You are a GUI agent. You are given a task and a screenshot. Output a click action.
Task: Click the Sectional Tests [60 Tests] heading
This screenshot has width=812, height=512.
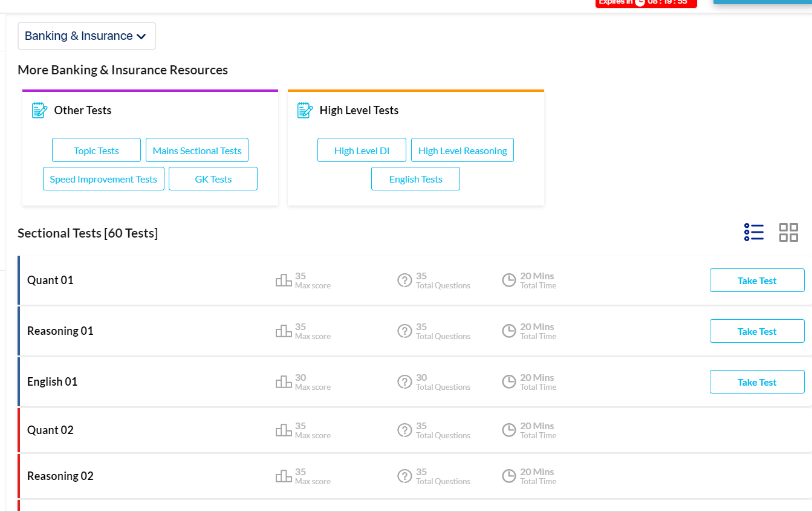88,233
